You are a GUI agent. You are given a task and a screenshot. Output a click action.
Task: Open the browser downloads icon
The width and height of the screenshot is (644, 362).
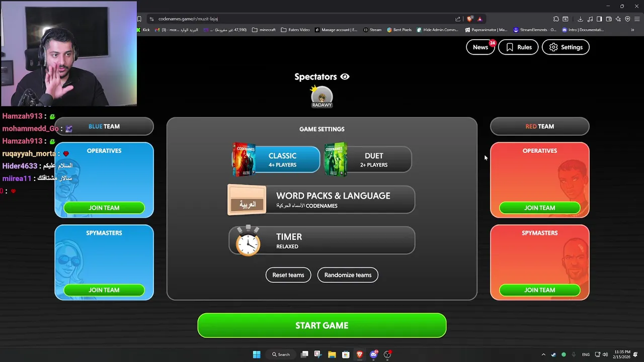click(x=580, y=19)
